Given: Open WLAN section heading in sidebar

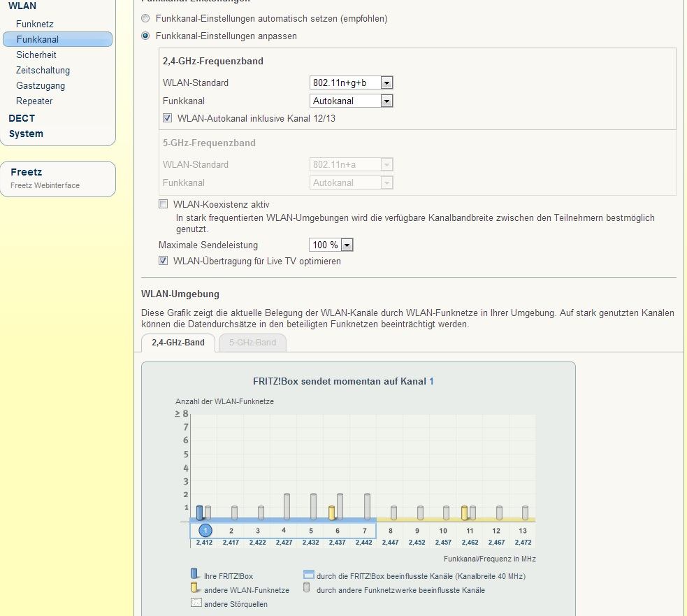Looking at the screenshot, I should click(x=22, y=6).
